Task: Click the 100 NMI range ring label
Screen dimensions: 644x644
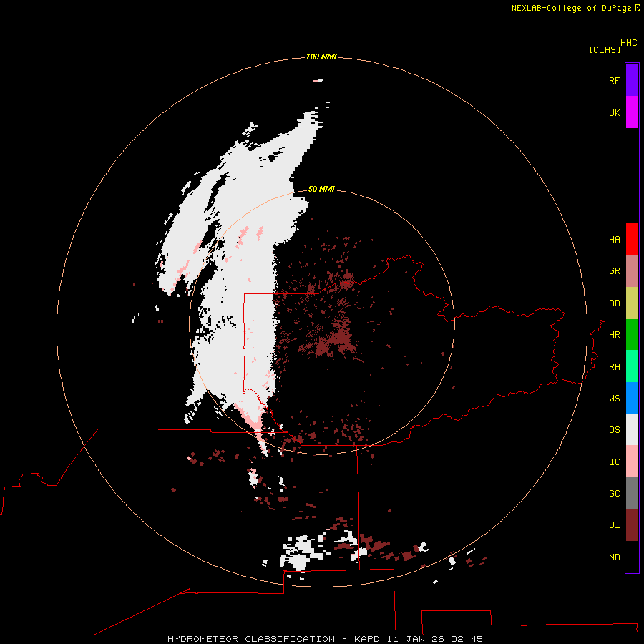Action: tap(321, 57)
